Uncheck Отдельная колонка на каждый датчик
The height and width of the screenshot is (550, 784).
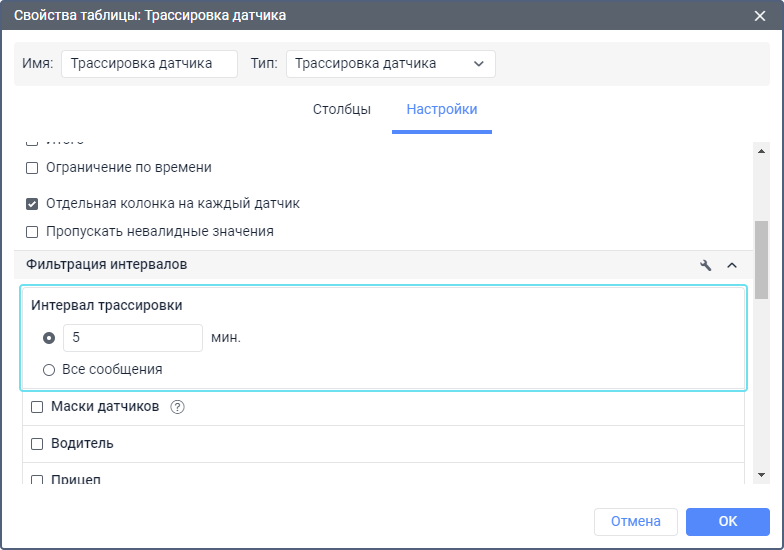click(32, 204)
